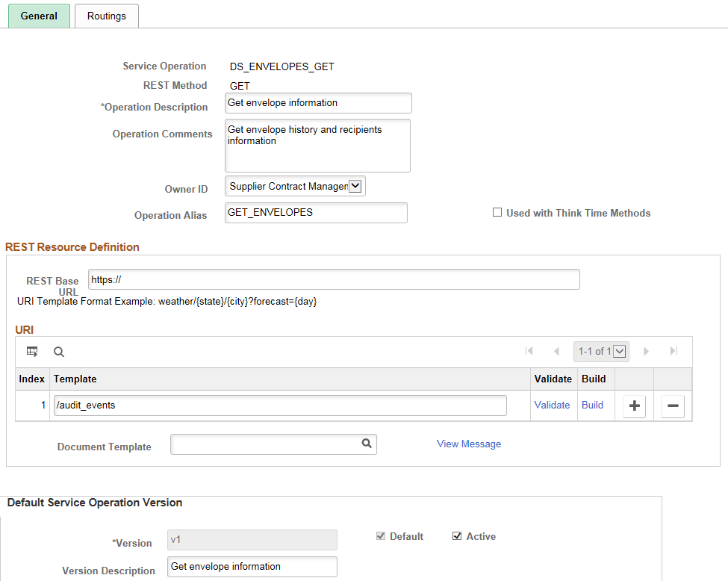Go to next page in URI grid
This screenshot has width=728, height=581.
[x=646, y=351]
